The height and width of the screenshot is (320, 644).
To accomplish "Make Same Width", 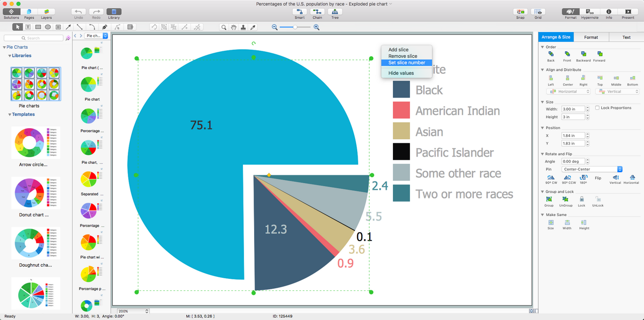I will 567,224.
